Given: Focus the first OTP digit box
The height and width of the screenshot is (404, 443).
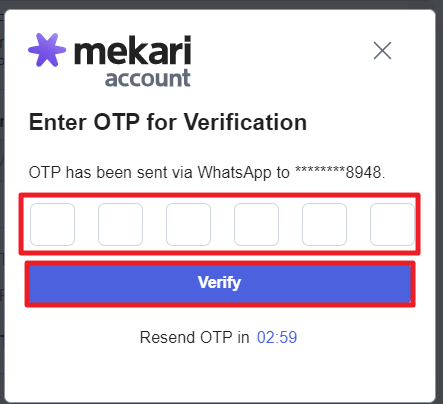Looking at the screenshot, I should [x=52, y=224].
